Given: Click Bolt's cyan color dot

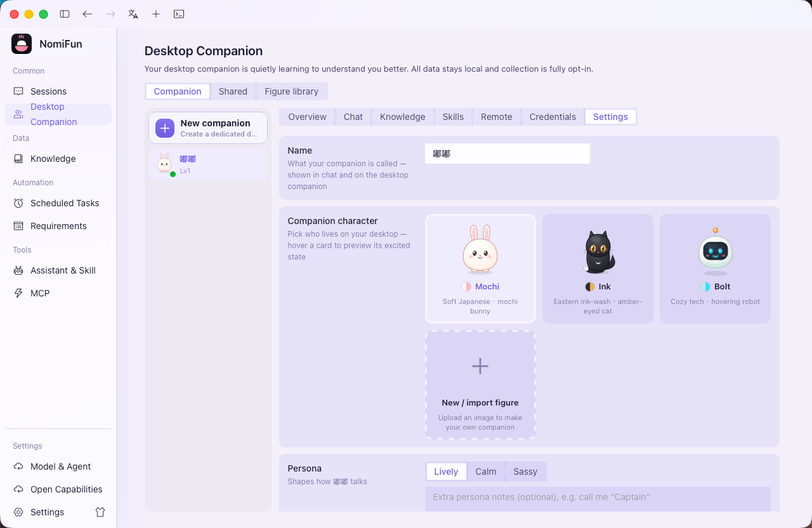Looking at the screenshot, I should 705,287.
